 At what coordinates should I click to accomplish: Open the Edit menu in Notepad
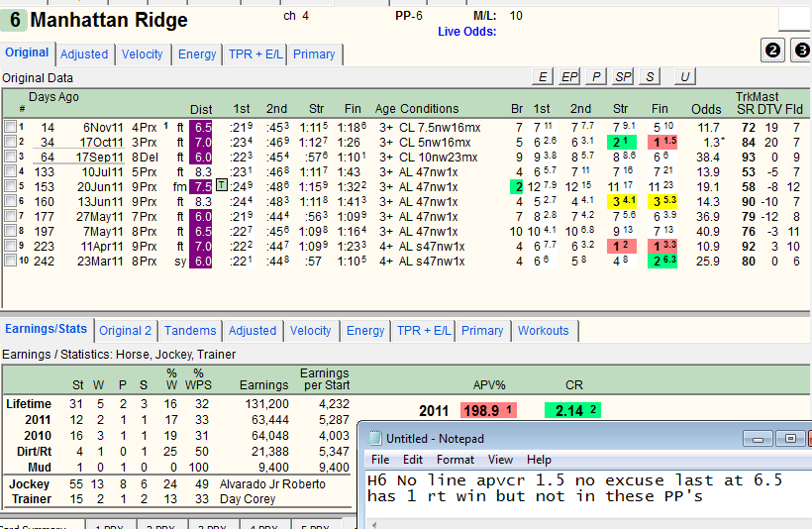coord(413,460)
